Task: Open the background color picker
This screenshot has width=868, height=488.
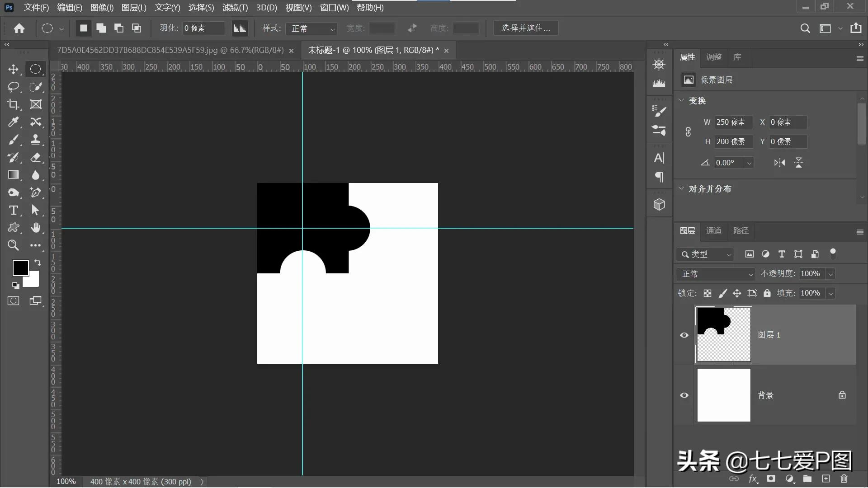Action: click(34, 281)
